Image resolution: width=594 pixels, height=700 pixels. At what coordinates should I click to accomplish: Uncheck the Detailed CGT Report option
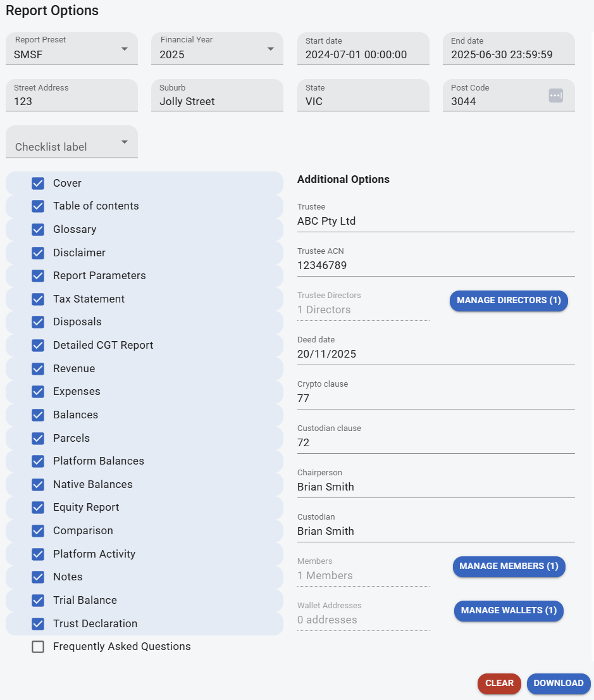38,345
